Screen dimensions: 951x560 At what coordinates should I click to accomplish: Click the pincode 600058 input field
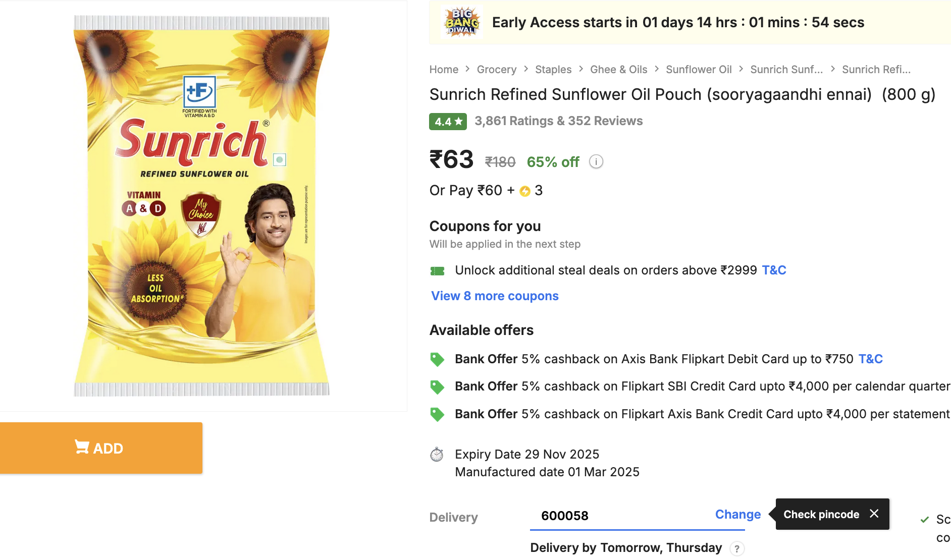click(621, 516)
